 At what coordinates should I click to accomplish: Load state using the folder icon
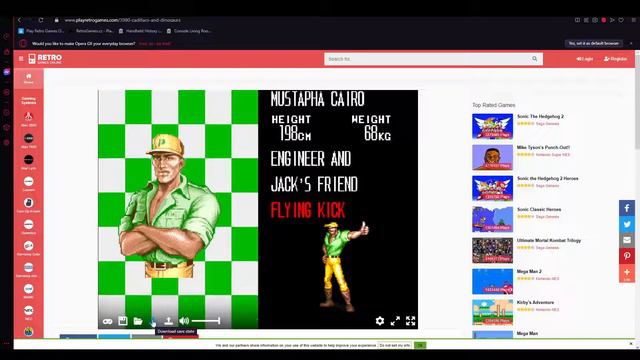pos(138,321)
